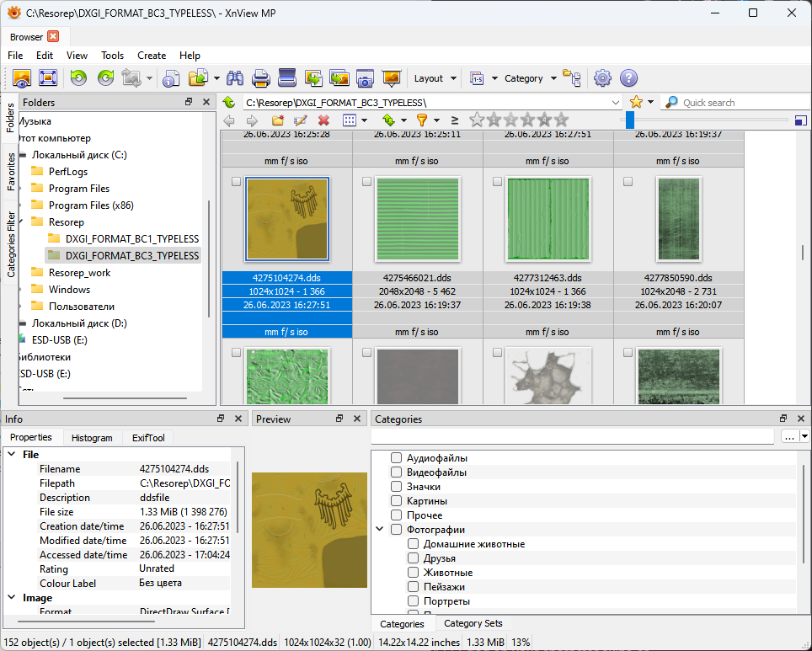
Task: Check the Аудиофайлы category checkbox
Action: pyautogui.click(x=396, y=458)
